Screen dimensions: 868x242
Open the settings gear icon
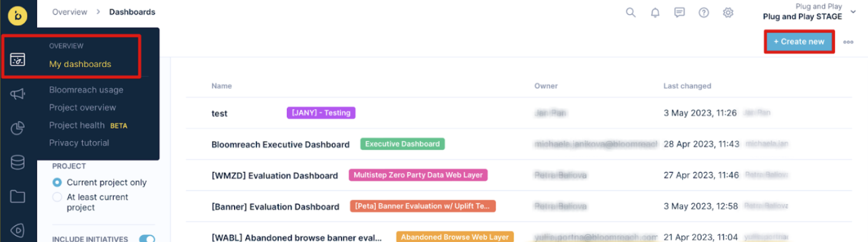click(x=728, y=12)
